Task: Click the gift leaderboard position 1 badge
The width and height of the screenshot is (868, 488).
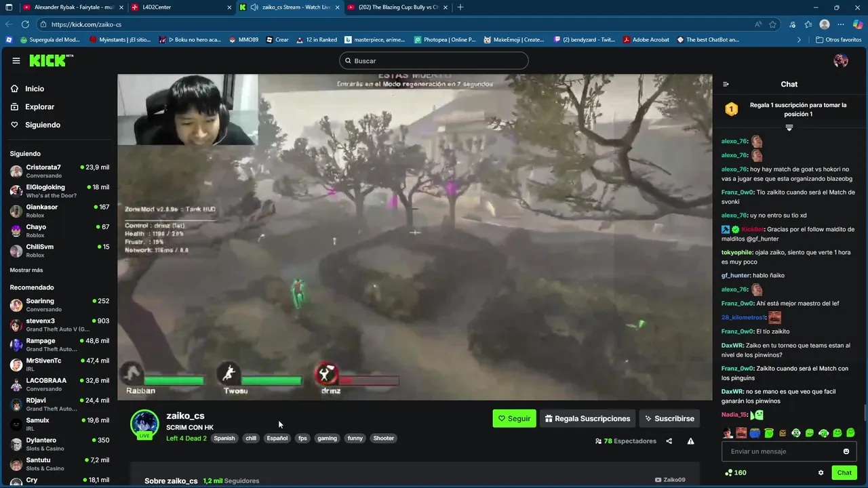Action: (x=731, y=109)
